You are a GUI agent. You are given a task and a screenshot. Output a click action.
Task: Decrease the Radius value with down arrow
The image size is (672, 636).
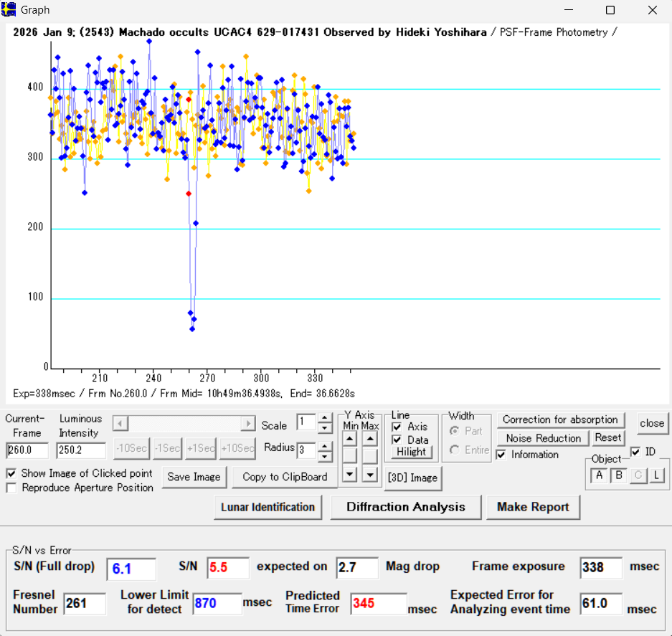point(325,457)
